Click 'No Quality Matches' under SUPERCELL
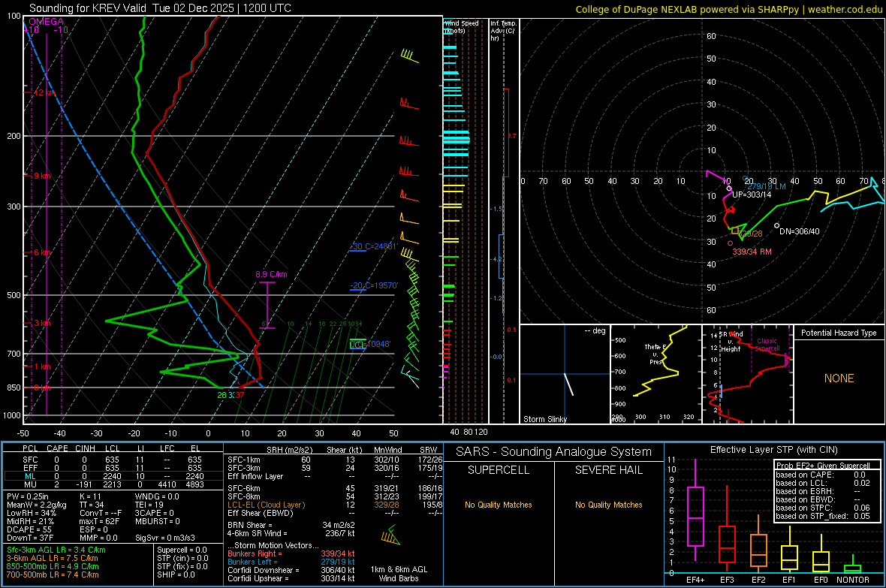This screenshot has height=588, width=886. (x=499, y=505)
